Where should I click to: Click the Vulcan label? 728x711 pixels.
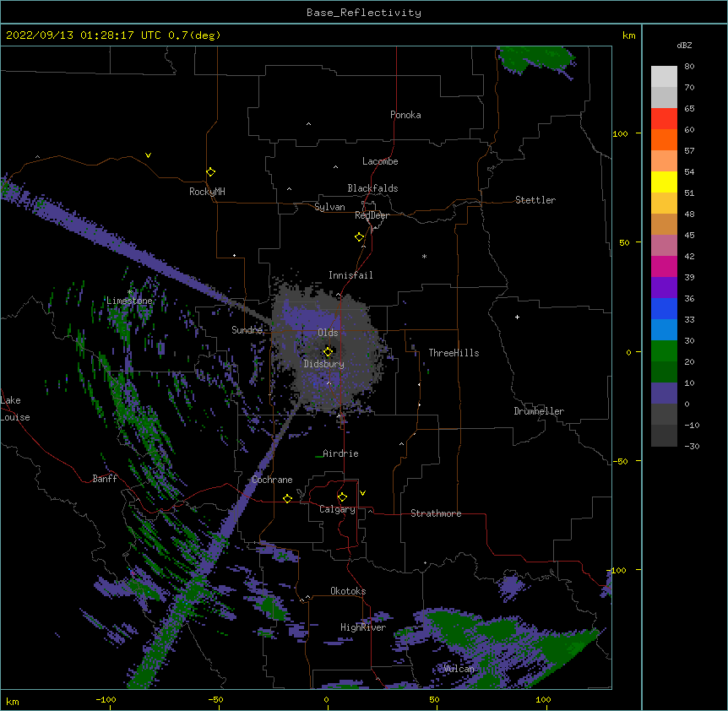[x=459, y=669]
